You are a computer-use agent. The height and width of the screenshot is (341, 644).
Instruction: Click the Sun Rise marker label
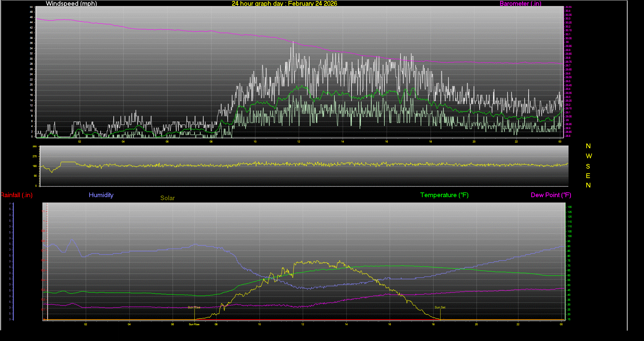click(x=194, y=307)
